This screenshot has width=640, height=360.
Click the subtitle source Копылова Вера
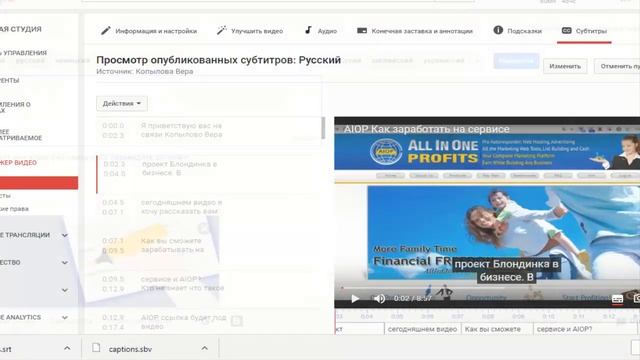click(x=164, y=71)
